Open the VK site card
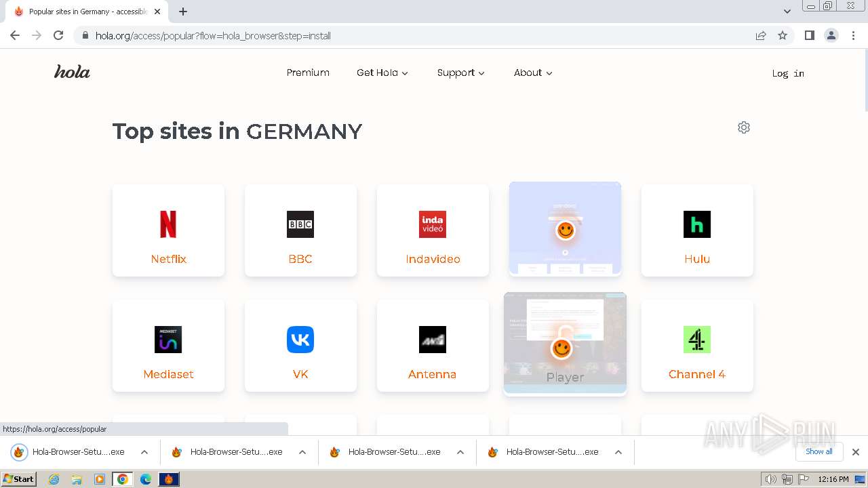 [x=300, y=346]
